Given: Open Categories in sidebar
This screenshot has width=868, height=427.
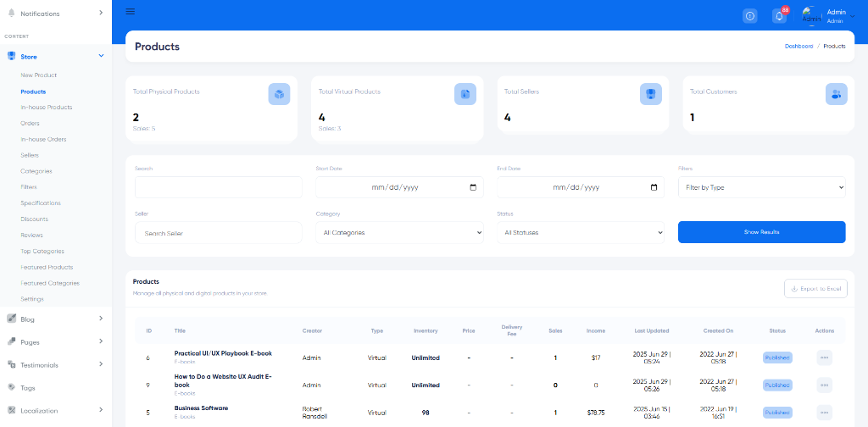Looking at the screenshot, I should coord(36,171).
